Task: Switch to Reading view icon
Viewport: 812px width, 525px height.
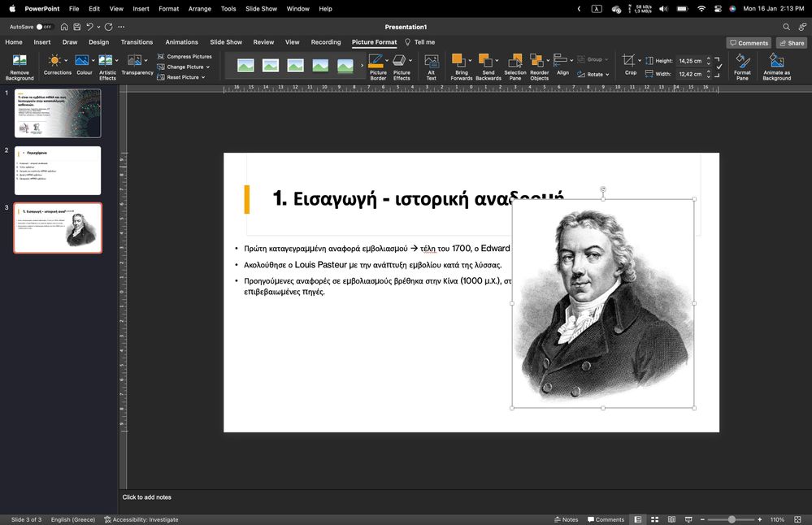Action: tap(671, 519)
